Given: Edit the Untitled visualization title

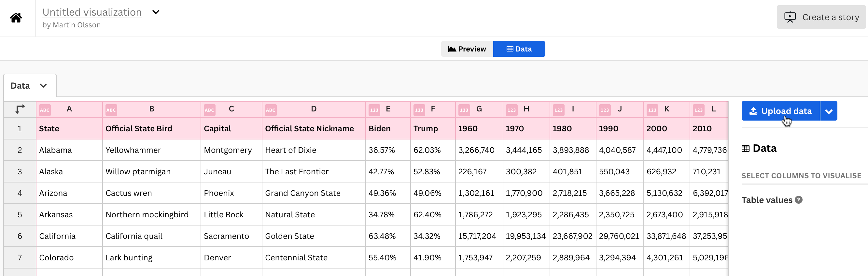Looking at the screenshot, I should click(x=92, y=12).
